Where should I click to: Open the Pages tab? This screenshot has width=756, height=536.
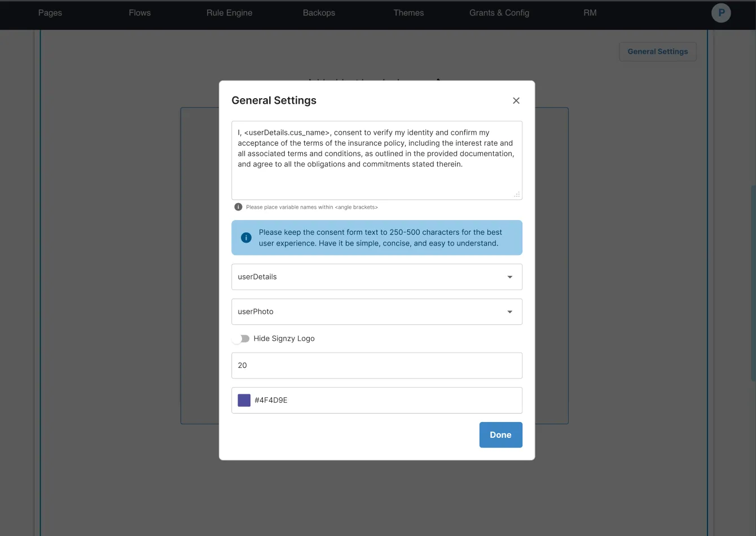(50, 13)
